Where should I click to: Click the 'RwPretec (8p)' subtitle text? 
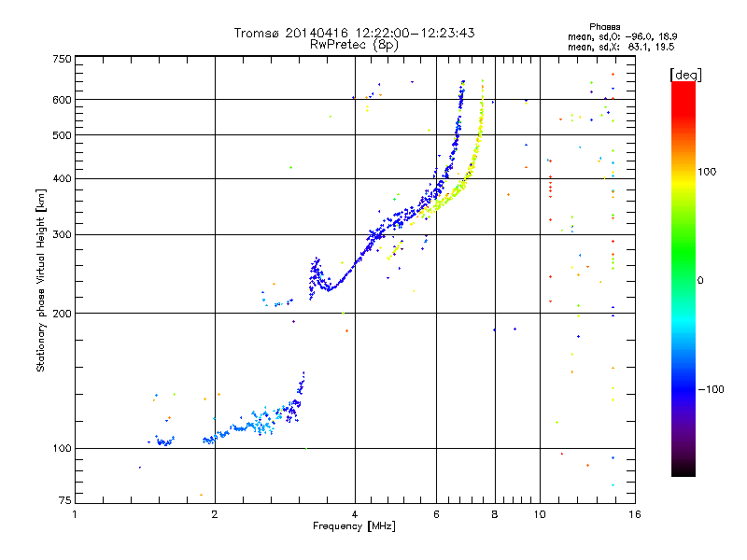[x=354, y=45]
